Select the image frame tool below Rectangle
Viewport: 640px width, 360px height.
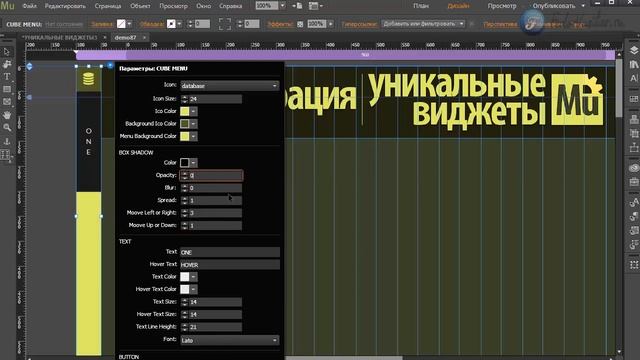coord(7,102)
